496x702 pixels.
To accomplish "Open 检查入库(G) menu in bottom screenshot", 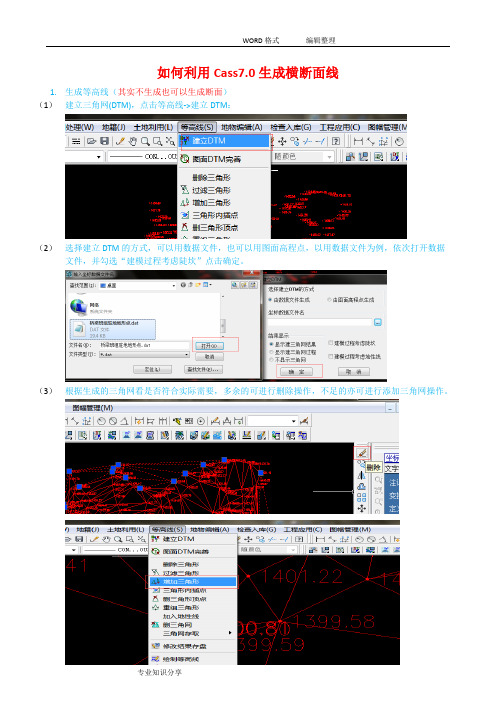I will point(257,529).
